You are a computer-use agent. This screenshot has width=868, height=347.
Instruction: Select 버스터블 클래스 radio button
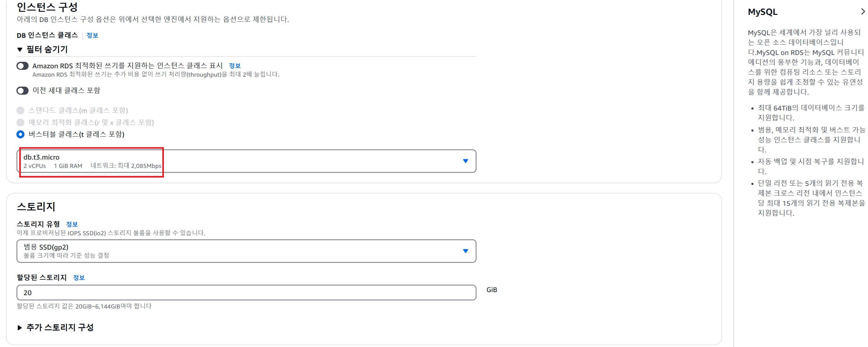[20, 134]
